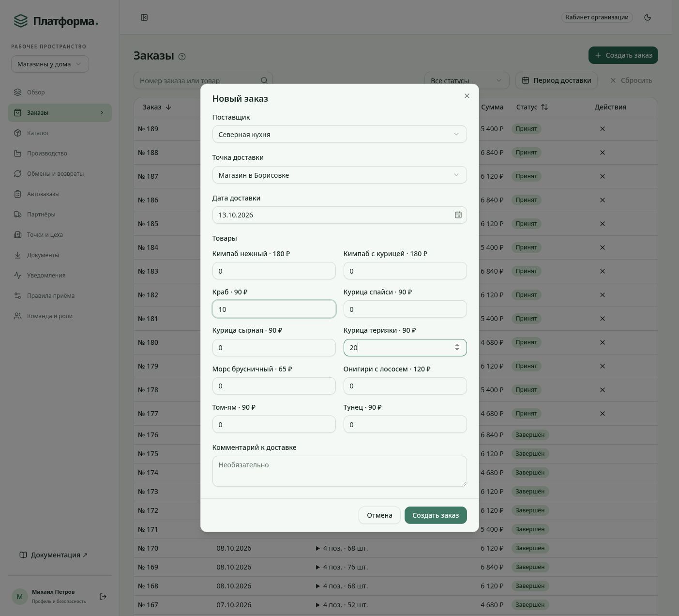
Task: Open the Документация link
Action: tap(54, 555)
